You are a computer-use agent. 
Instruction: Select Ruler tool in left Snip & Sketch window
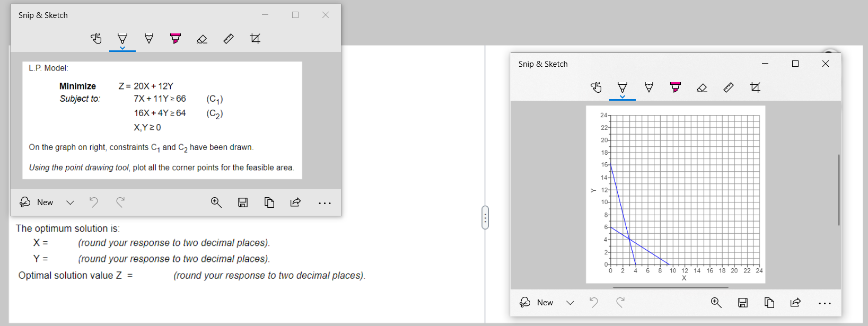pyautogui.click(x=229, y=39)
